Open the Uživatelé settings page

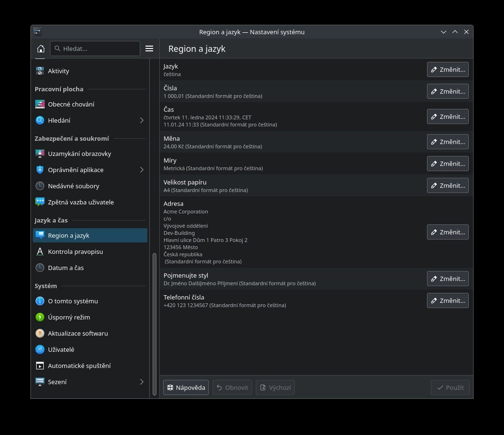(61, 349)
